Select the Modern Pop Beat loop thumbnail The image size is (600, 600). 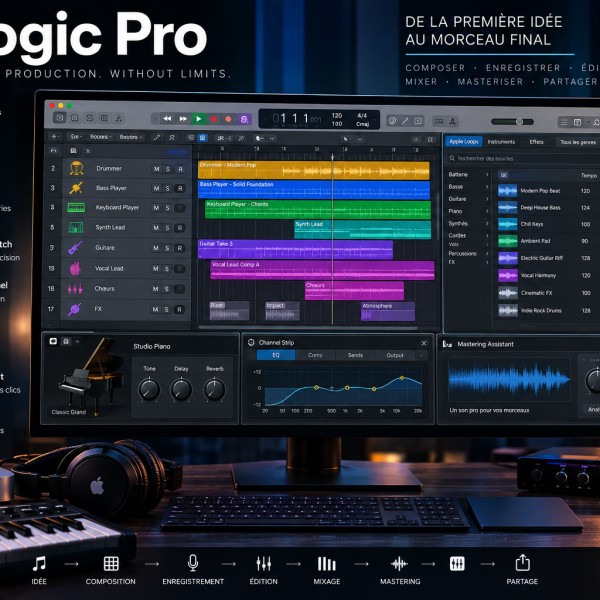(507, 191)
